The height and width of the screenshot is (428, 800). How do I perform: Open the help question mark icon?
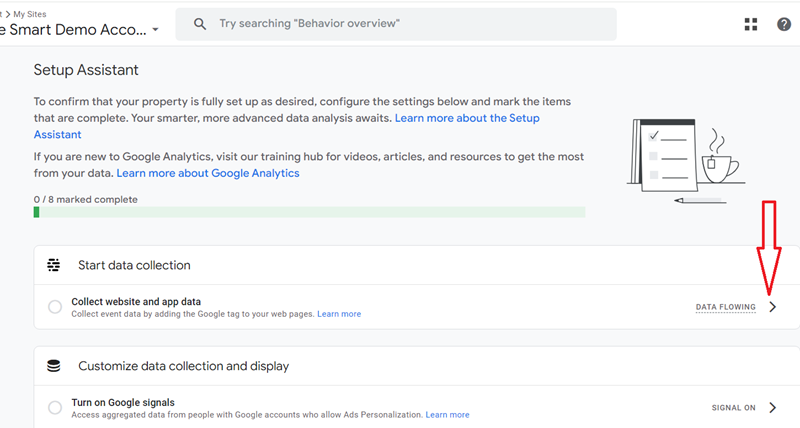(x=784, y=24)
